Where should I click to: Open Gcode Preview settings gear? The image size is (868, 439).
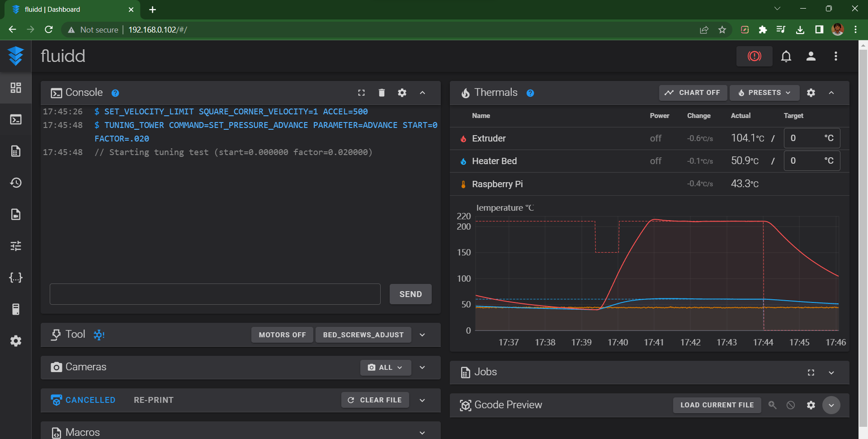coord(811,405)
